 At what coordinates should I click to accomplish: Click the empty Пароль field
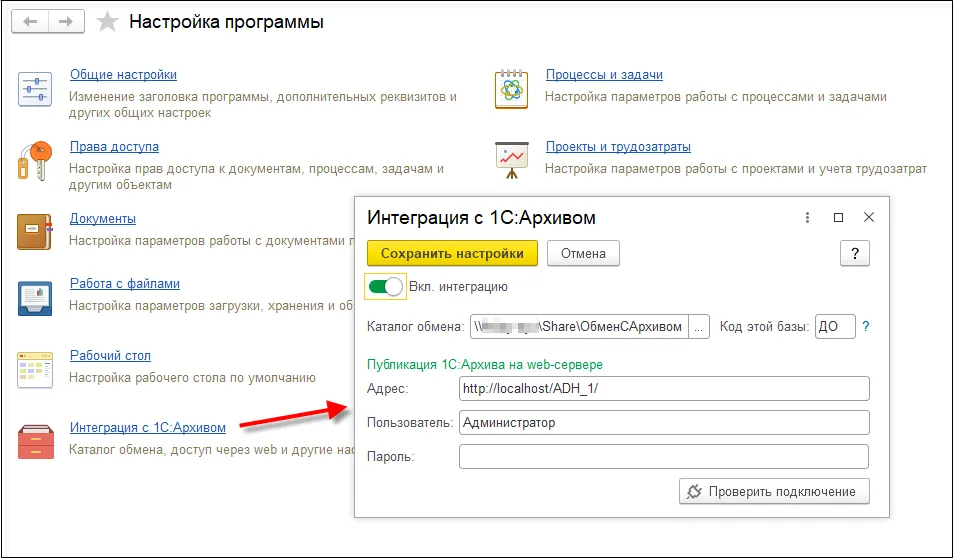pos(664,456)
